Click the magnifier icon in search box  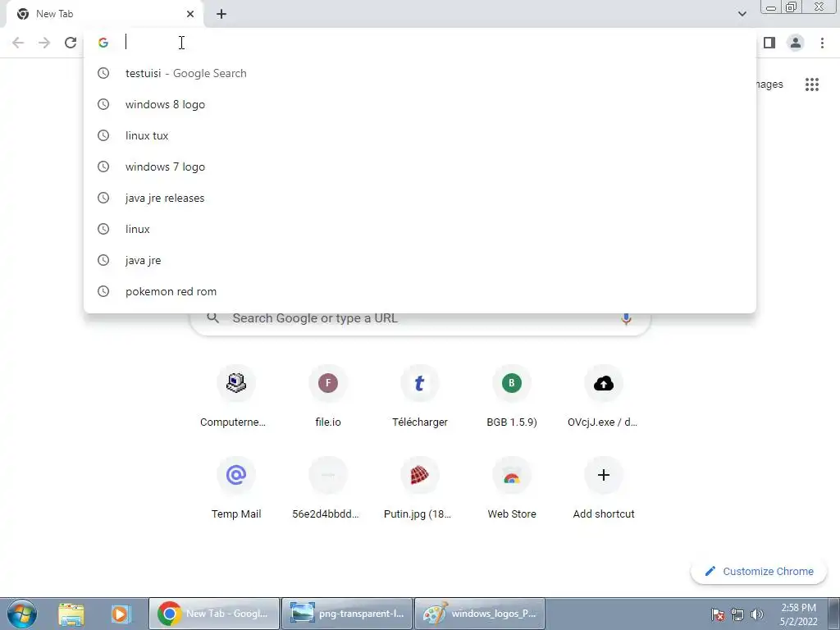click(x=212, y=318)
